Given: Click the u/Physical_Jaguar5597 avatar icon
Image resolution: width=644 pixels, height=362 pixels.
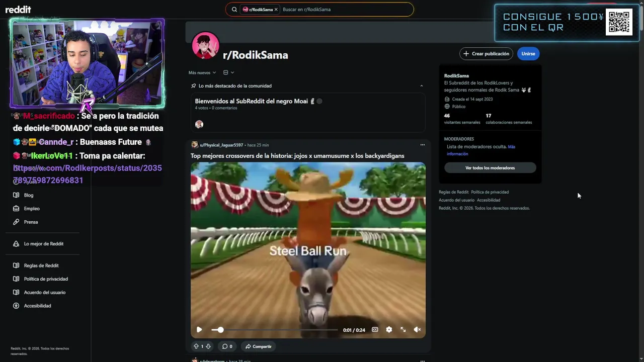Looking at the screenshot, I should pyautogui.click(x=194, y=145).
